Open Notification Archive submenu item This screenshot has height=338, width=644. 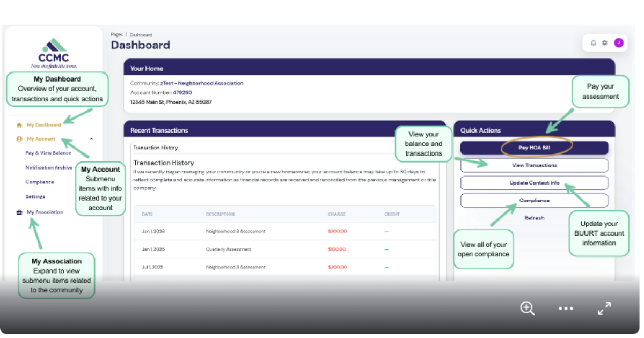[49, 167]
